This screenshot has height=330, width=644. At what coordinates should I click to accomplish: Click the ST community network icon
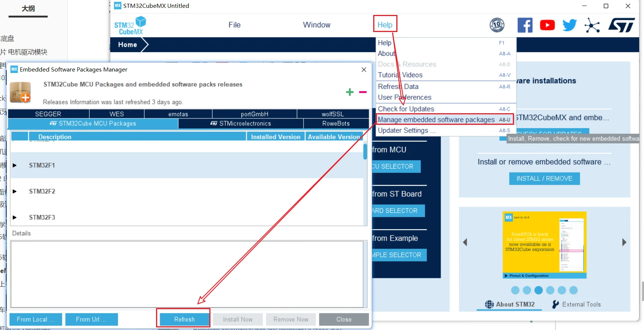(x=592, y=25)
